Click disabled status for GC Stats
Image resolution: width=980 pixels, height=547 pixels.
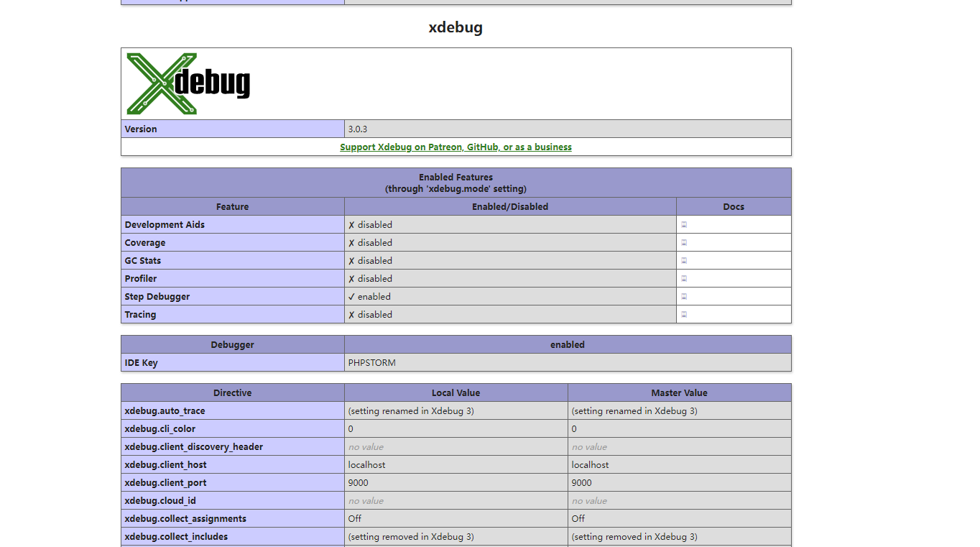point(370,261)
